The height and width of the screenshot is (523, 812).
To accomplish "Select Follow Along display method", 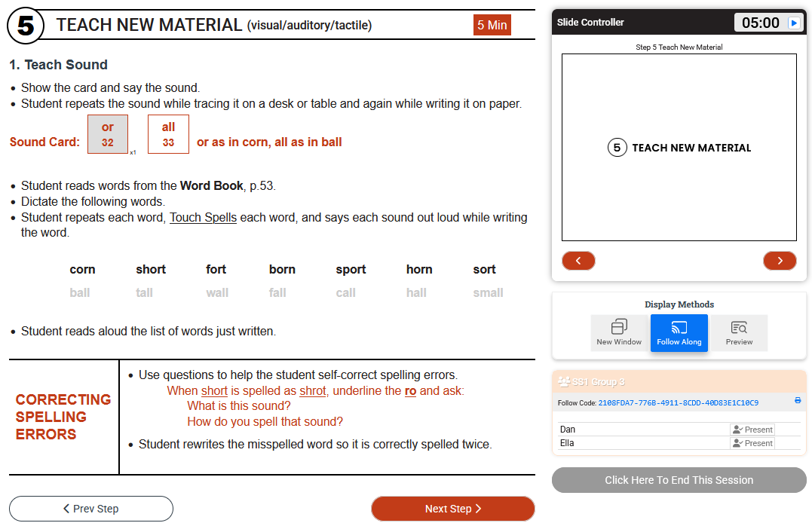I will click(x=679, y=332).
